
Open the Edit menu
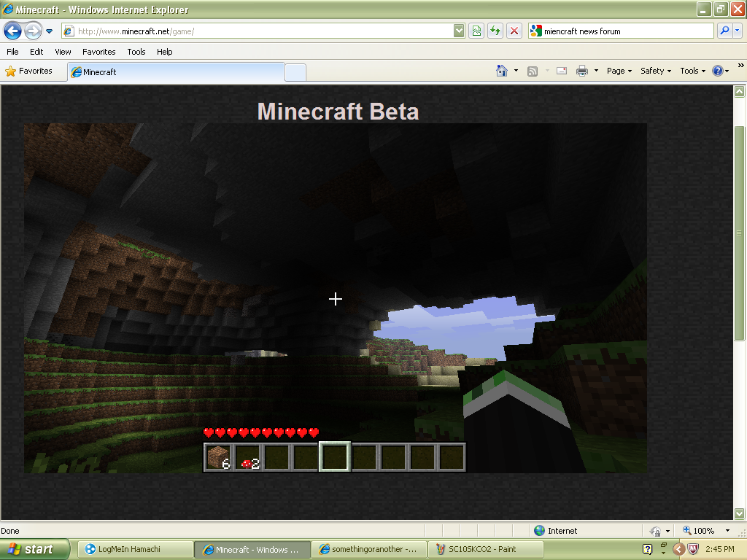36,52
